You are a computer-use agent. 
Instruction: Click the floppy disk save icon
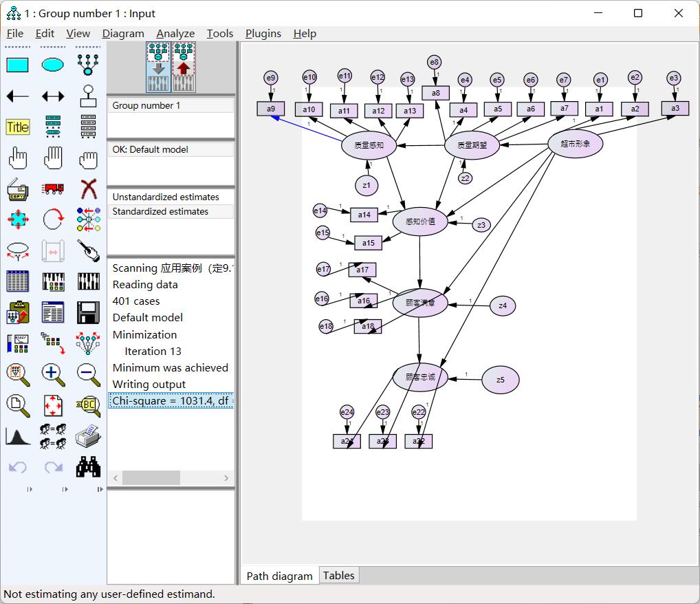pyautogui.click(x=88, y=313)
